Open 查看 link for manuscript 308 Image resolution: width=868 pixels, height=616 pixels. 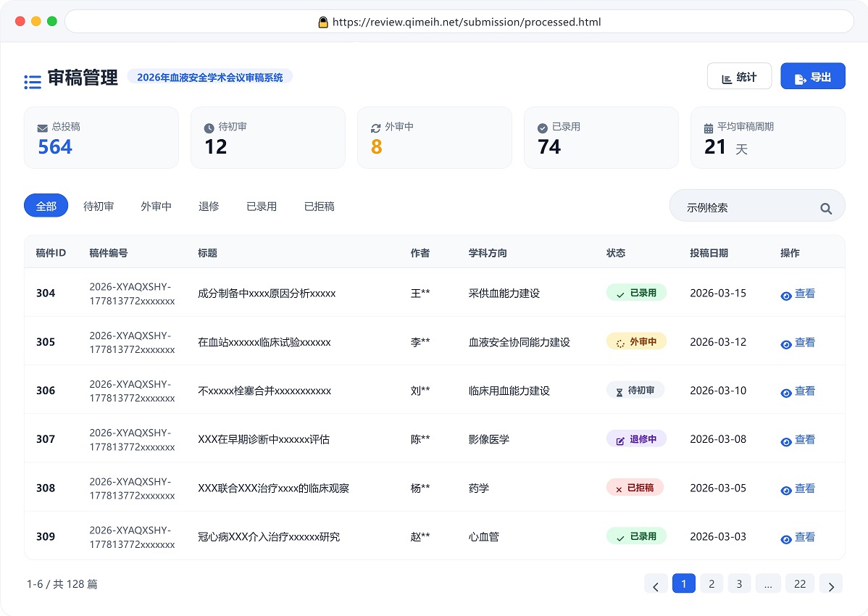(805, 488)
